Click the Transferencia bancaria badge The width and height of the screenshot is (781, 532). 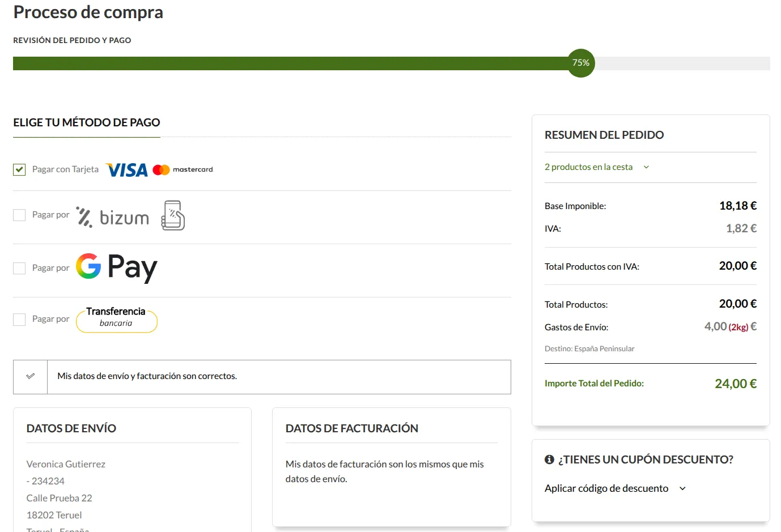click(117, 320)
